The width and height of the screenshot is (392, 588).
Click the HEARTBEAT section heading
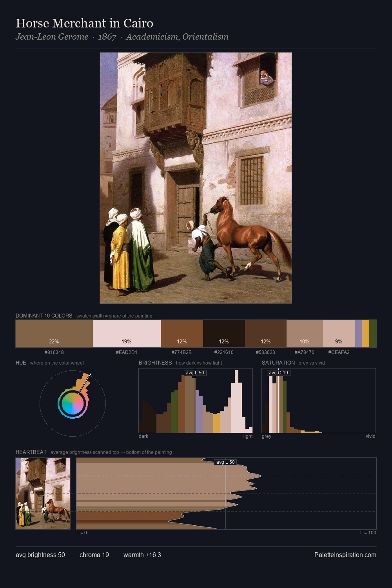coord(31,452)
